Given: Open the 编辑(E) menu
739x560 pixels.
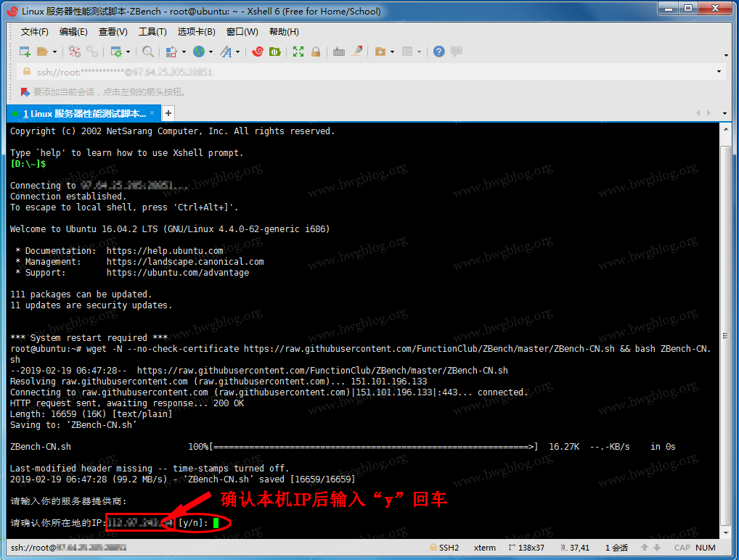Looking at the screenshot, I should pos(73,32).
